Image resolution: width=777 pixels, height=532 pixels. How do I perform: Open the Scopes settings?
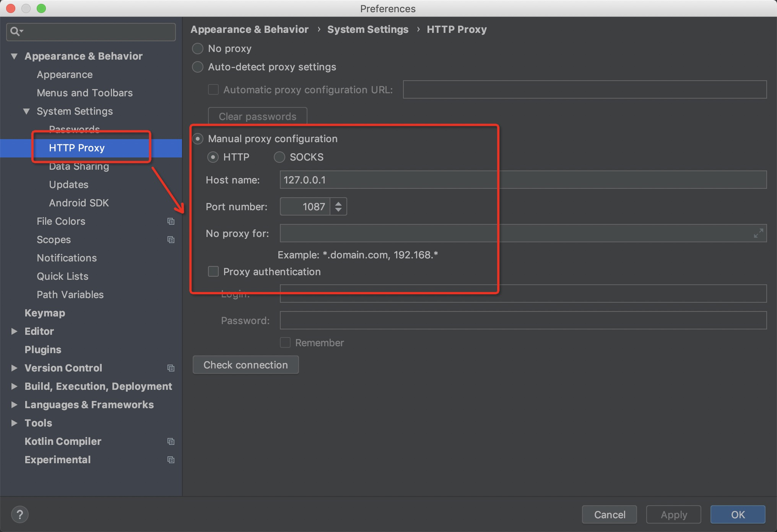point(54,240)
